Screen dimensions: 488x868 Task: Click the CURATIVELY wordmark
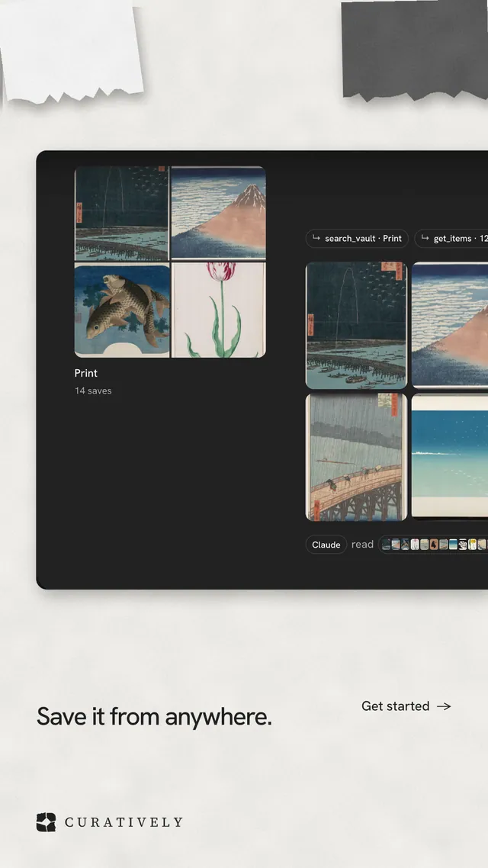tap(124, 822)
